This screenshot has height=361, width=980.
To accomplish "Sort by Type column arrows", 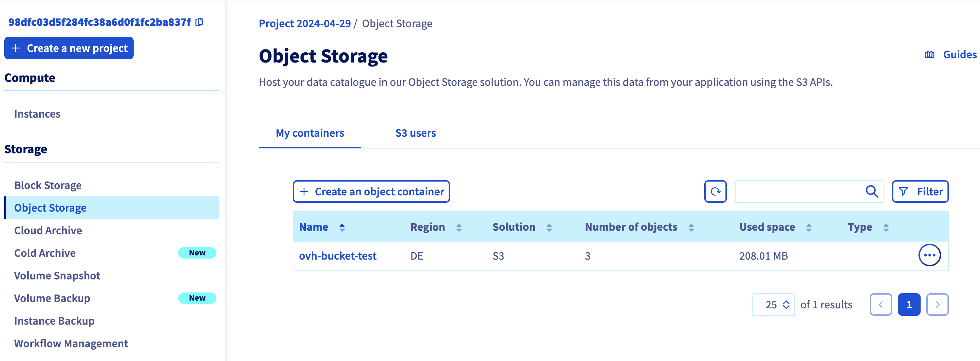I will [x=886, y=227].
